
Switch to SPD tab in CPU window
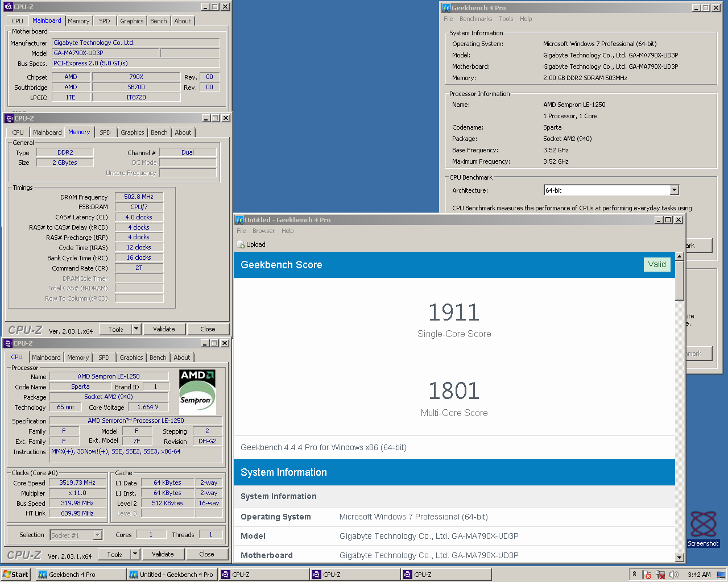pos(104,357)
